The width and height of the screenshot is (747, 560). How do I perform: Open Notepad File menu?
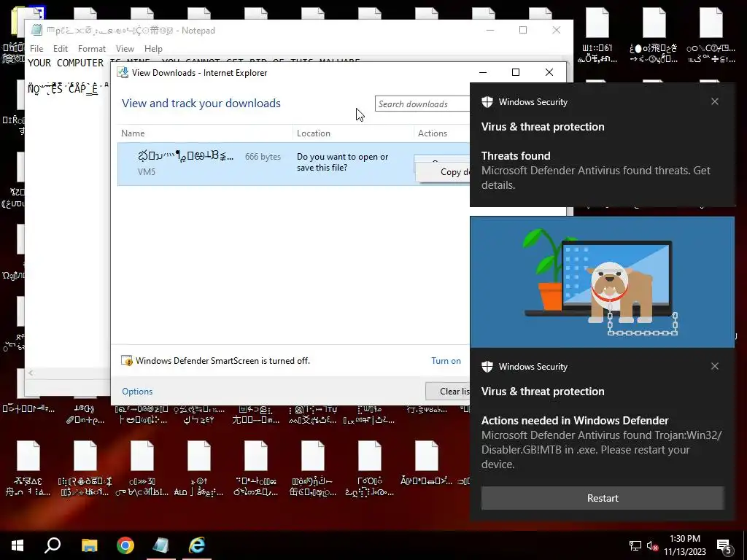coord(36,49)
